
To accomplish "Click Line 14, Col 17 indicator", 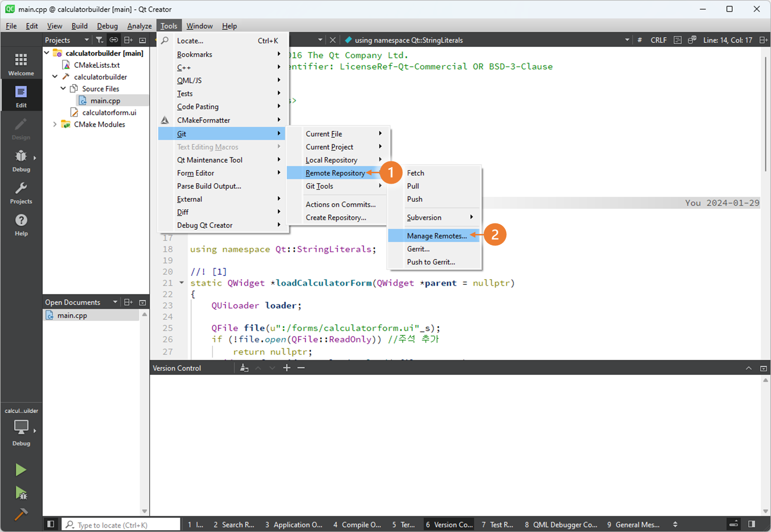I will 727,40.
